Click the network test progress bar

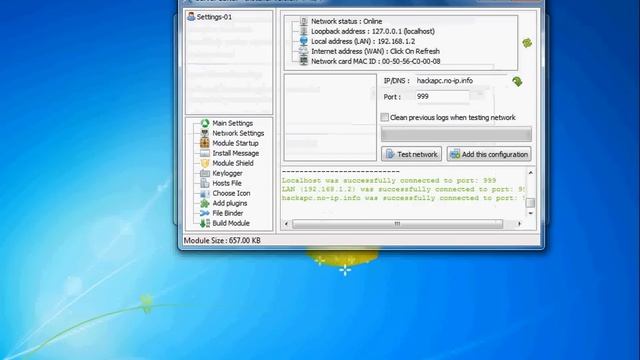[x=456, y=134]
